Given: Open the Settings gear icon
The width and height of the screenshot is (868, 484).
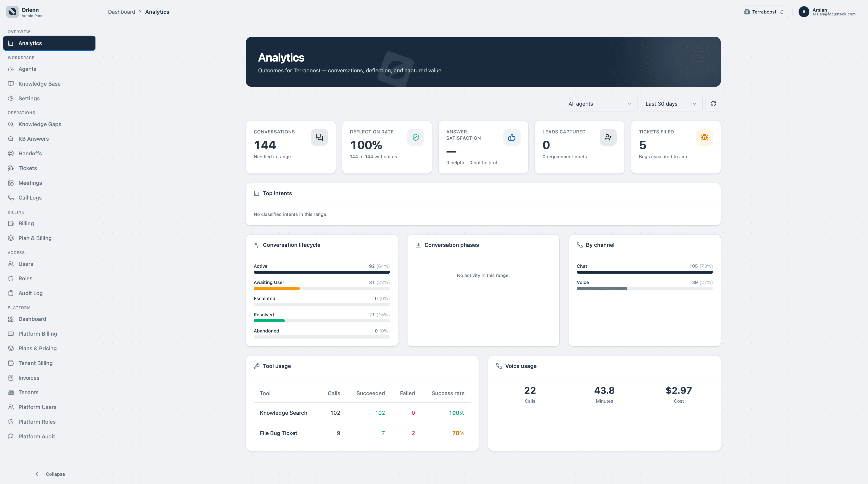Looking at the screenshot, I should 11,98.
